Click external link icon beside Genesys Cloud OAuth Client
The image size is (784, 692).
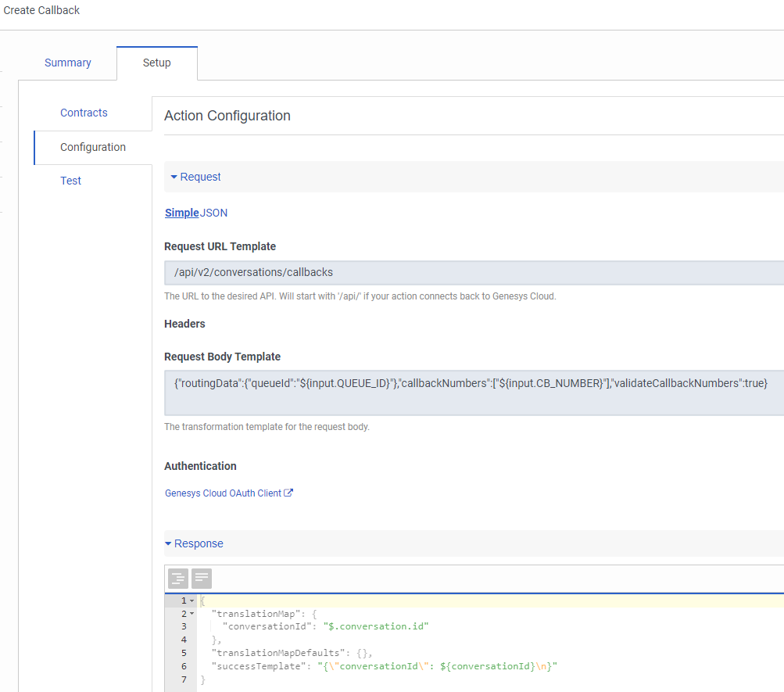click(x=288, y=493)
